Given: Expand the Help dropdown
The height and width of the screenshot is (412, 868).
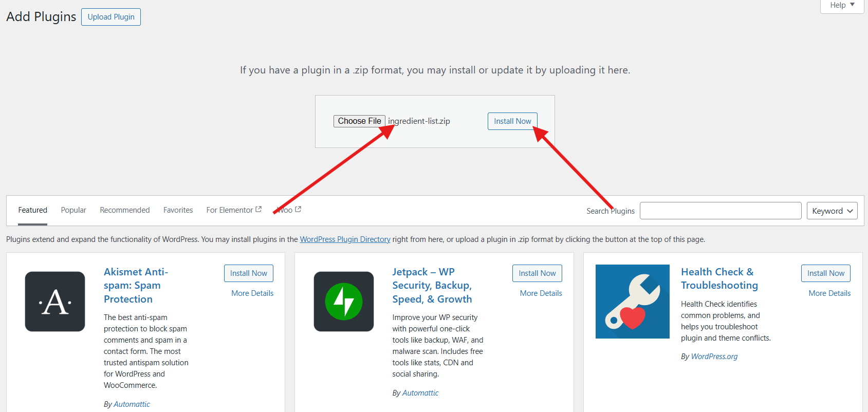Looking at the screenshot, I should point(842,5).
